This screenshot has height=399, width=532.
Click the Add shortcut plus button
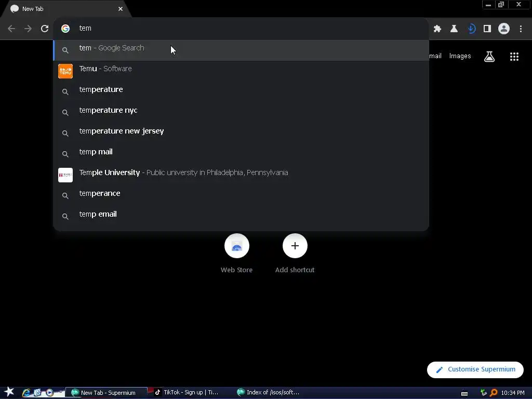[295, 246]
